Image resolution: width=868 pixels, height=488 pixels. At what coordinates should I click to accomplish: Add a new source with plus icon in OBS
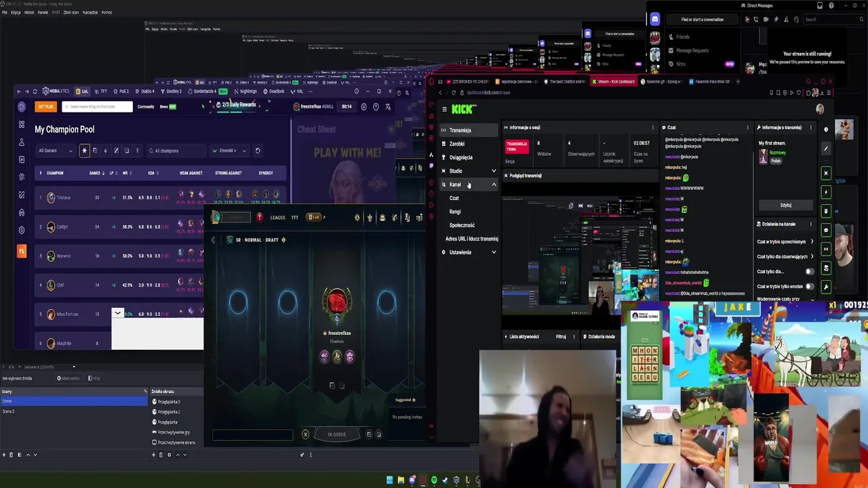(153, 455)
